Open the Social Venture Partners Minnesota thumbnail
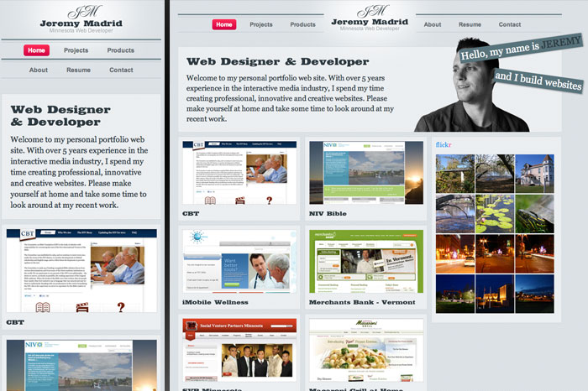Image resolution: width=588 pixels, height=391 pixels. click(239, 350)
